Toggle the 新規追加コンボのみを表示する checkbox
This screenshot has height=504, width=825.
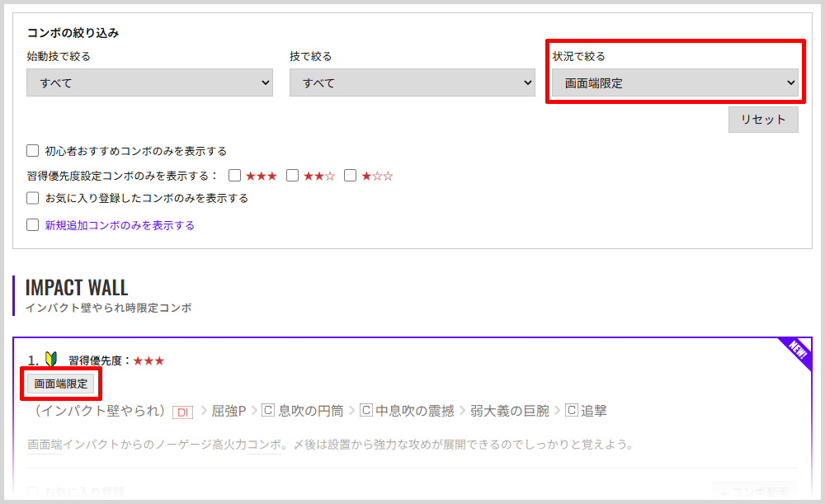(33, 225)
